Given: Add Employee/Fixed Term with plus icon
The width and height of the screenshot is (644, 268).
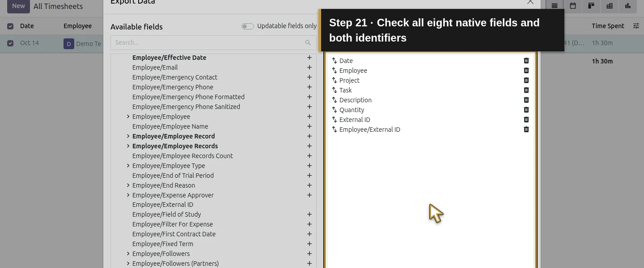Looking at the screenshot, I should click(x=309, y=244).
